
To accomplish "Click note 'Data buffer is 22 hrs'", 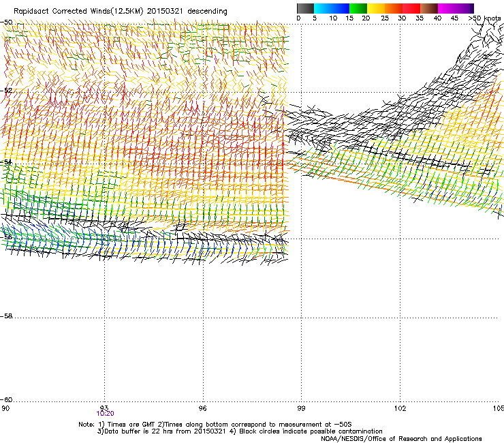I will tap(138, 431).
